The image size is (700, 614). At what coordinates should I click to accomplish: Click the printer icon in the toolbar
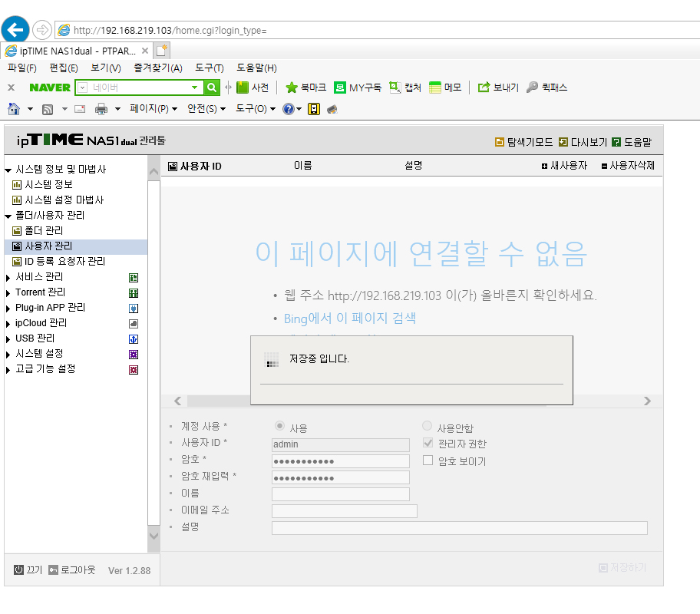pos(101,109)
